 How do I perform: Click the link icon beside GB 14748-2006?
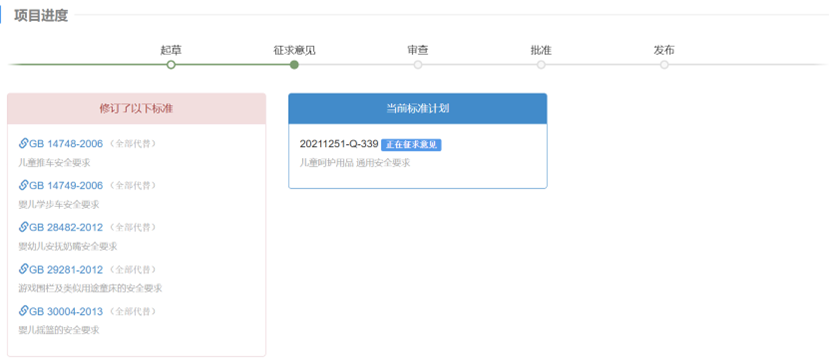point(23,143)
